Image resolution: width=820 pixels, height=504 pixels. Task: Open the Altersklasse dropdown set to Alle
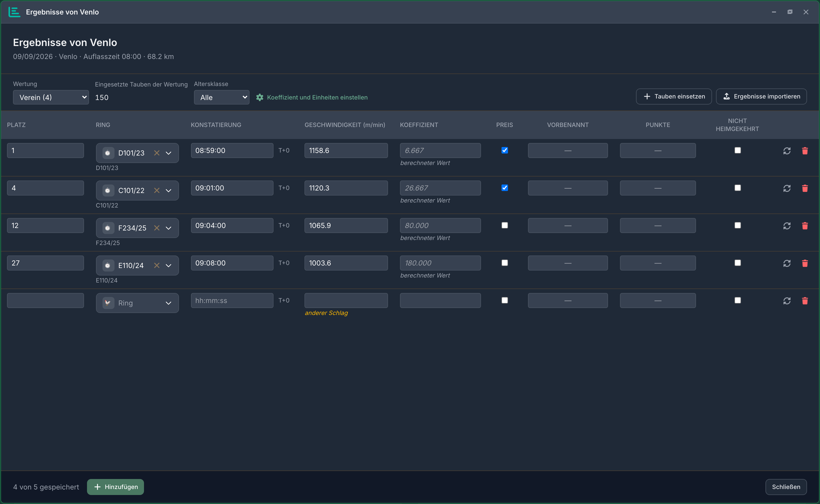[222, 97]
